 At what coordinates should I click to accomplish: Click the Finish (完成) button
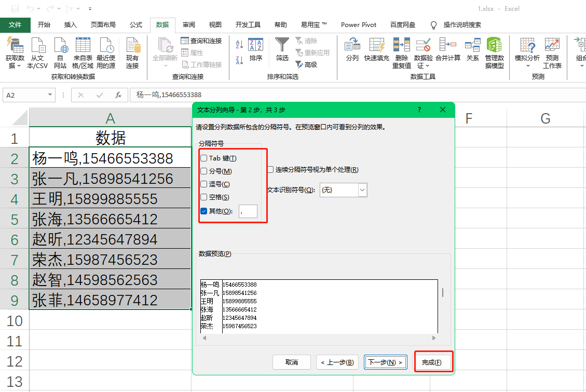point(432,362)
